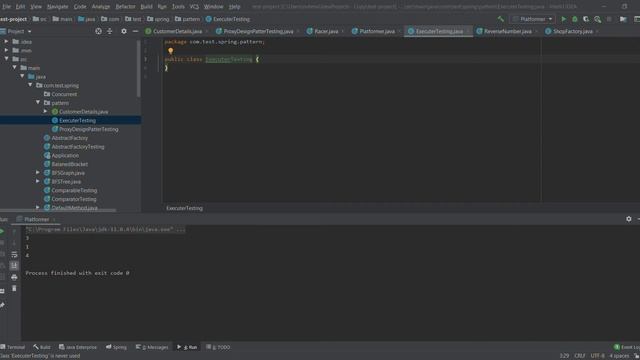
Task: Click the print icon in Run panel
Action: 14,278
